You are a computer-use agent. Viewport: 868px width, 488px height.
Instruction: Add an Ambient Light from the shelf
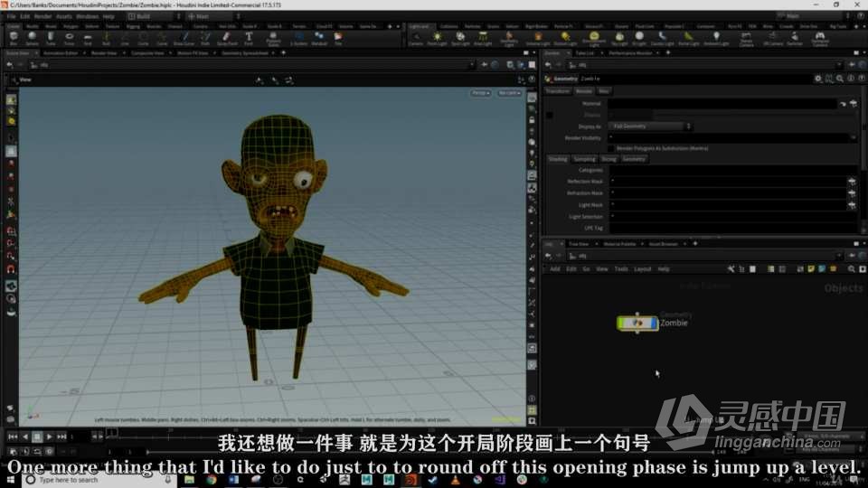716,38
